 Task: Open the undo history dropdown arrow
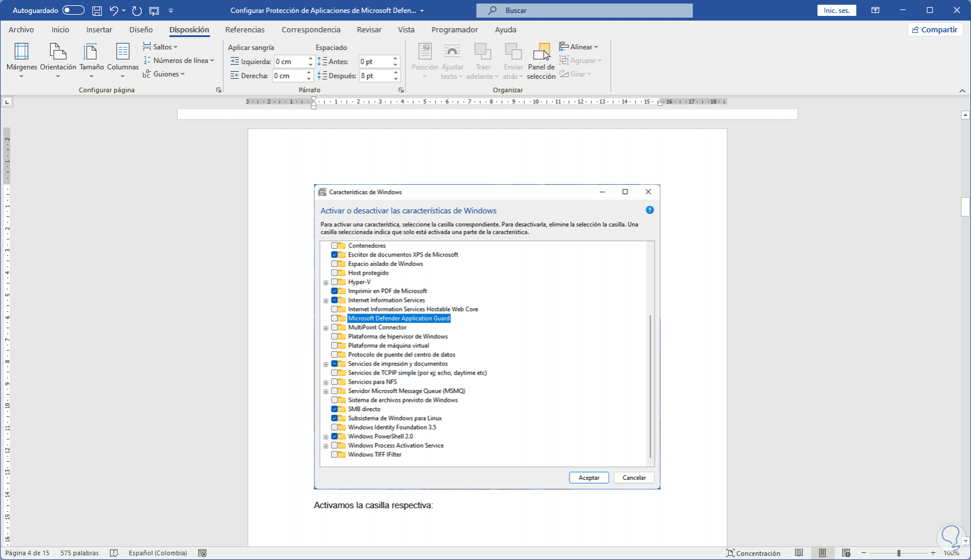[124, 11]
